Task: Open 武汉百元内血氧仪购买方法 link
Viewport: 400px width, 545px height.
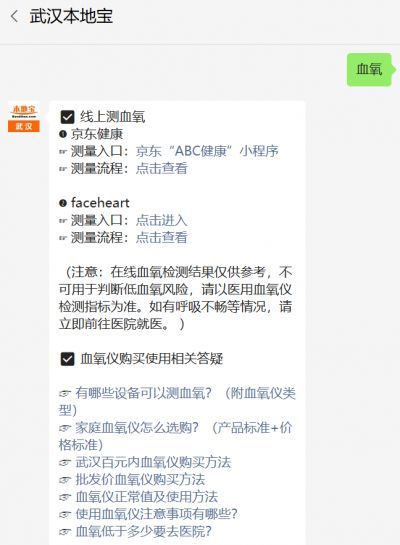Action: click(x=153, y=462)
